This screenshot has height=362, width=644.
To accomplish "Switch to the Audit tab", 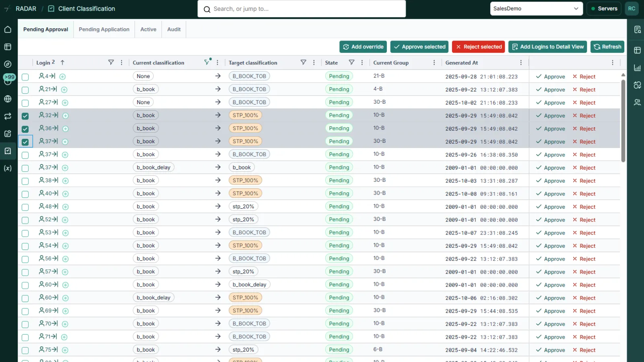I will tap(174, 29).
